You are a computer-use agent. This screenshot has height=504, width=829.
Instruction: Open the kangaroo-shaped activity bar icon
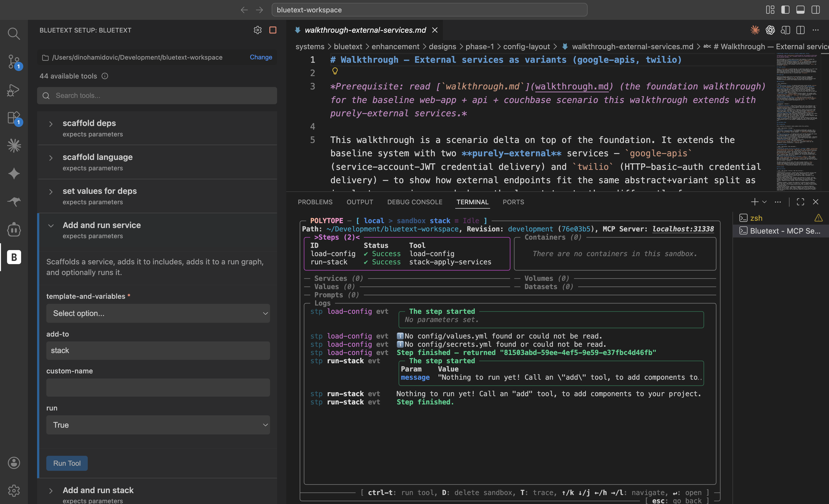tap(14, 202)
